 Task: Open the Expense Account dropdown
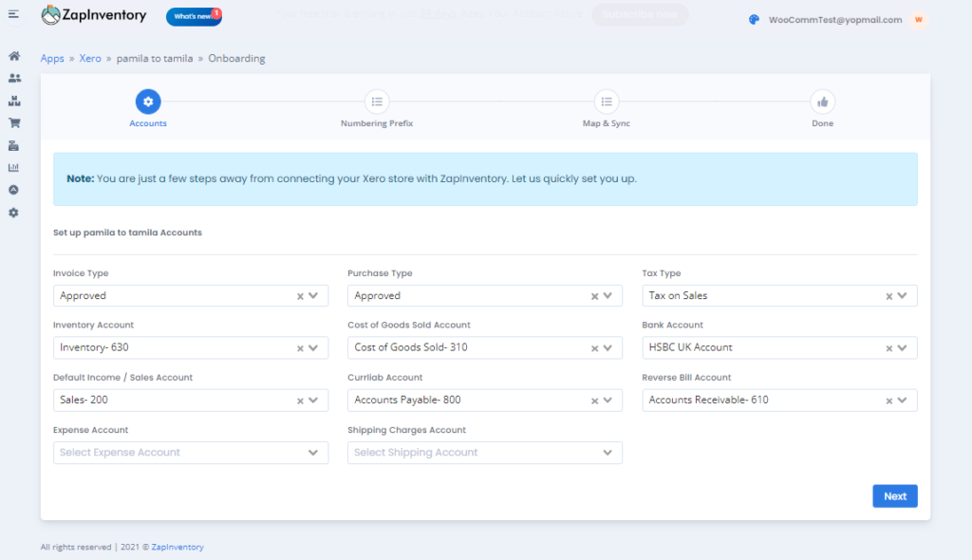[x=191, y=453]
